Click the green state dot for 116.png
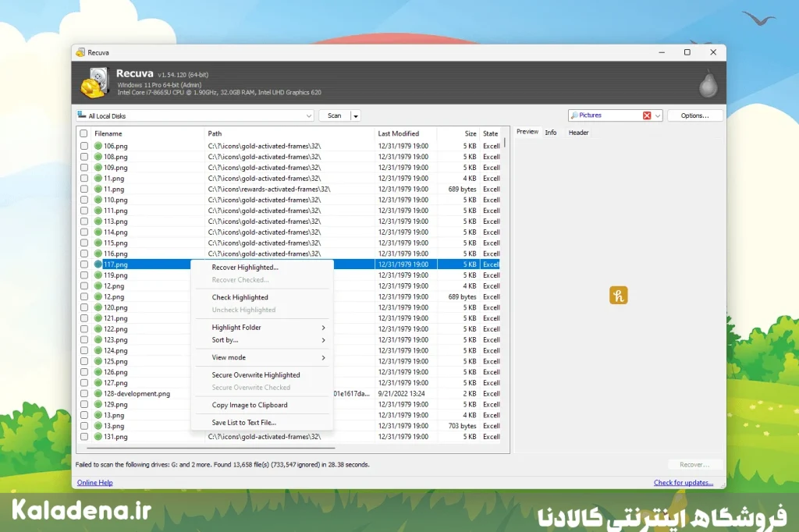This screenshot has height=532, width=799. click(98, 254)
